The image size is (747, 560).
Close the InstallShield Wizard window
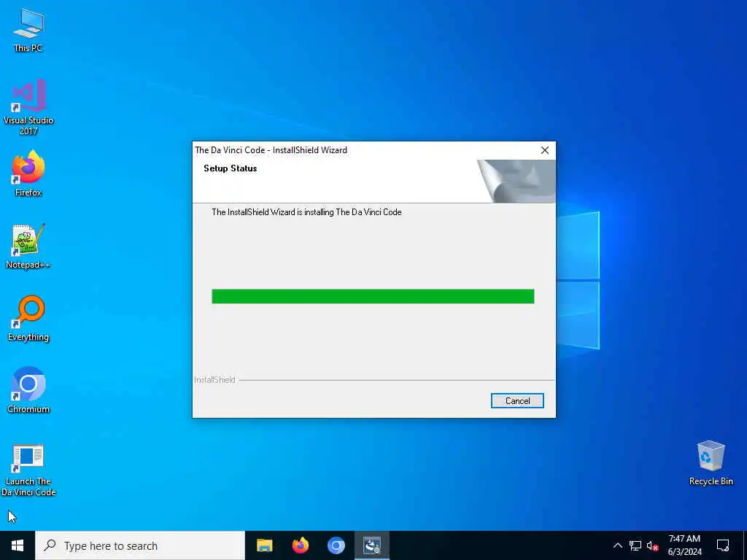coord(544,150)
